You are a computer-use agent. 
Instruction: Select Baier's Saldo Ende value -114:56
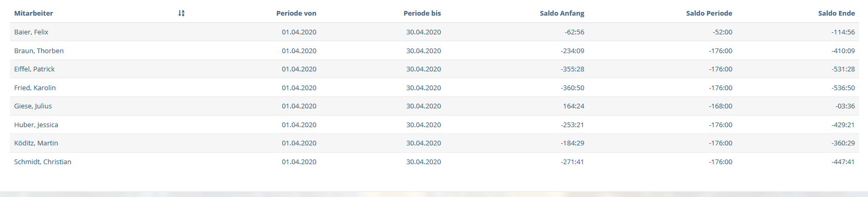843,32
